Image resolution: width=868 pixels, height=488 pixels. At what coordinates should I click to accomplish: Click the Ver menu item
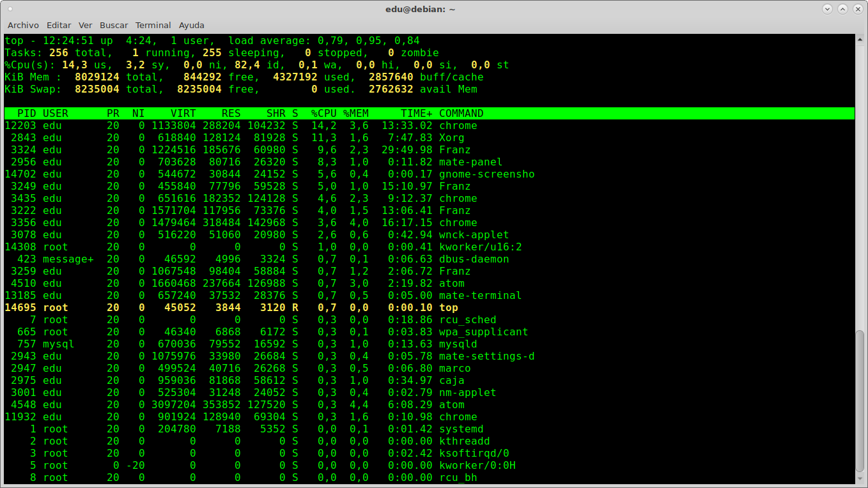point(86,25)
